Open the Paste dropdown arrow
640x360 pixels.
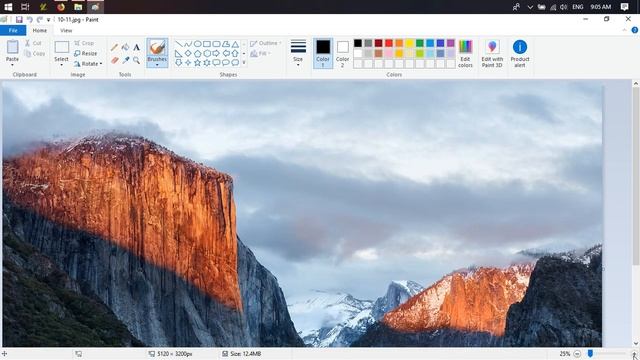tap(12, 65)
